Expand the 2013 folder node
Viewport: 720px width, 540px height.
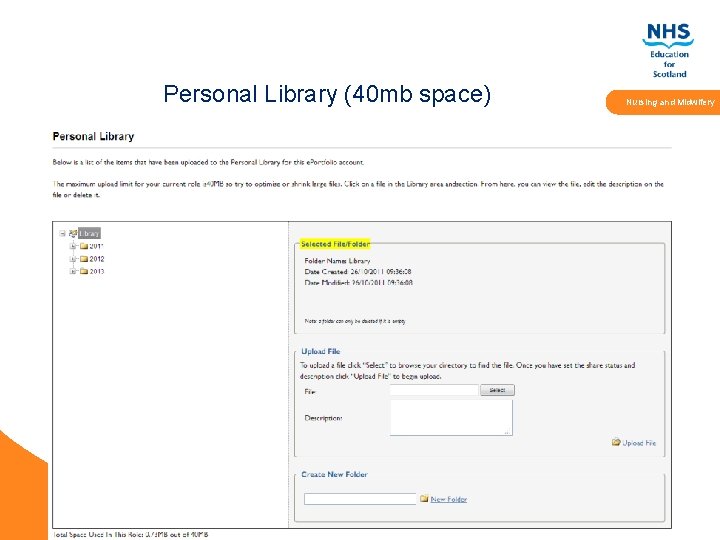[x=73, y=271]
